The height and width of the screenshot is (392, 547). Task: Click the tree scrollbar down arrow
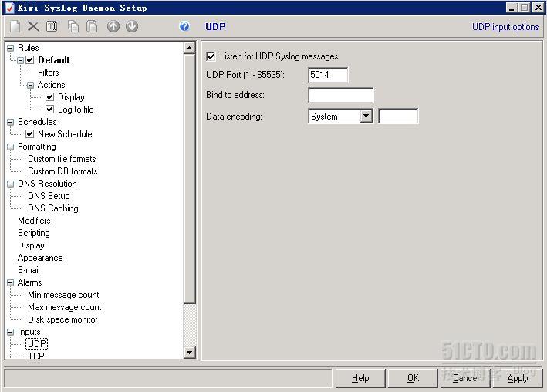tap(190, 352)
